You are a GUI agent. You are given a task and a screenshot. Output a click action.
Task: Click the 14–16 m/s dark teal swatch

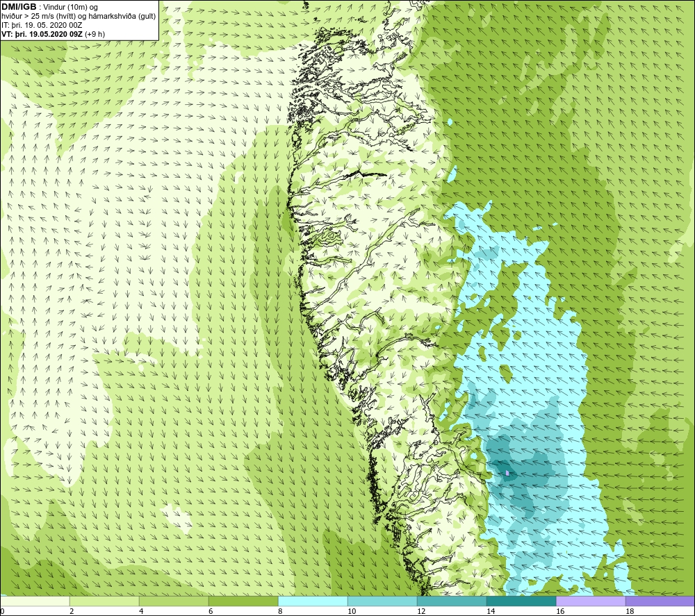[x=521, y=601]
